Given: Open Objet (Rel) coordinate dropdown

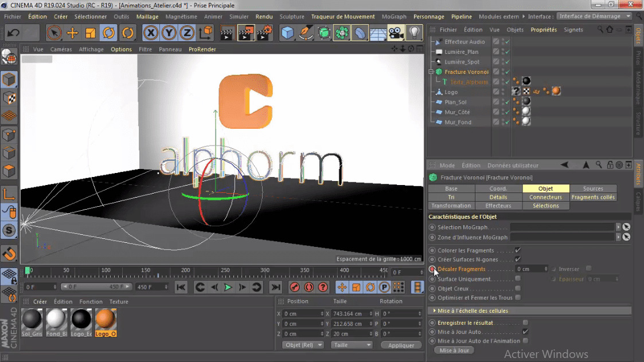Looking at the screenshot, I should pos(303,345).
